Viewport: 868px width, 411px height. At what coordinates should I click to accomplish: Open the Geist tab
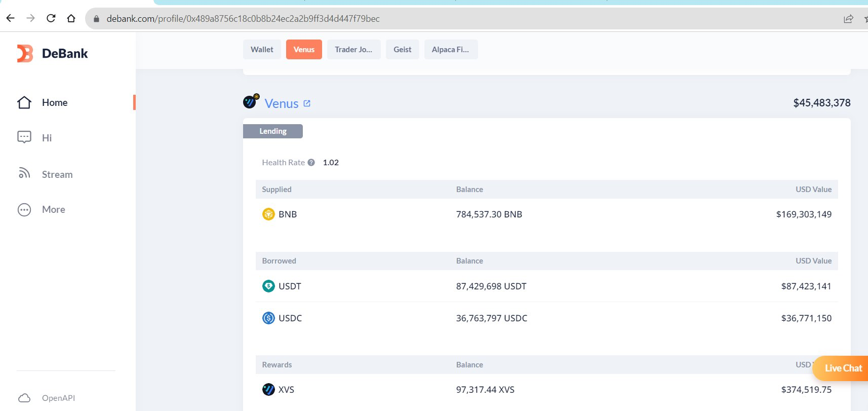click(403, 50)
